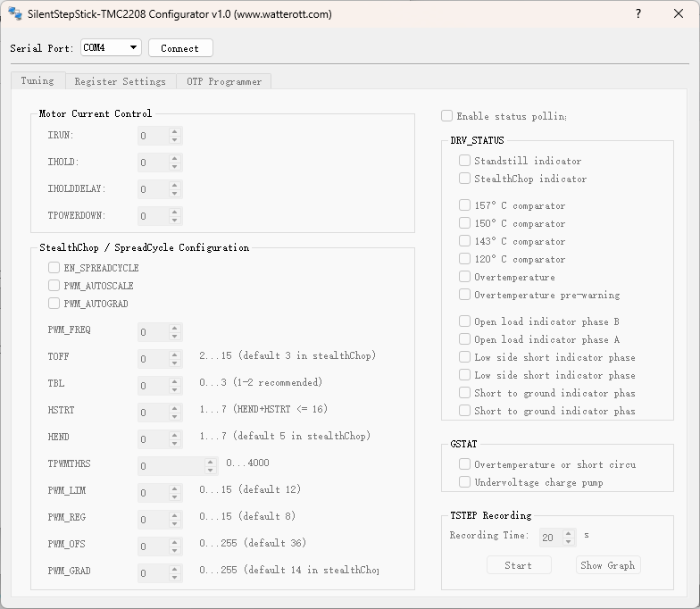Image resolution: width=700 pixels, height=609 pixels.
Task: Increase TPWMTHRS with the up arrow
Action: pos(211,463)
